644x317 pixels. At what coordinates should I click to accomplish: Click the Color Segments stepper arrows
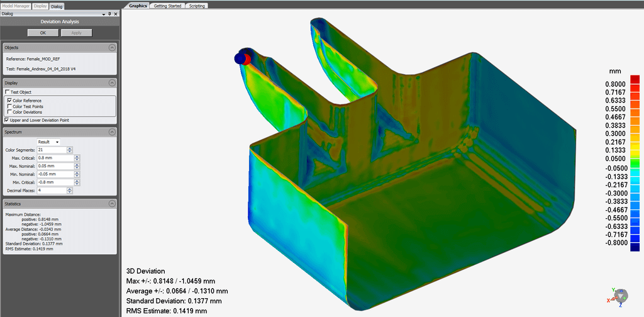click(70, 150)
